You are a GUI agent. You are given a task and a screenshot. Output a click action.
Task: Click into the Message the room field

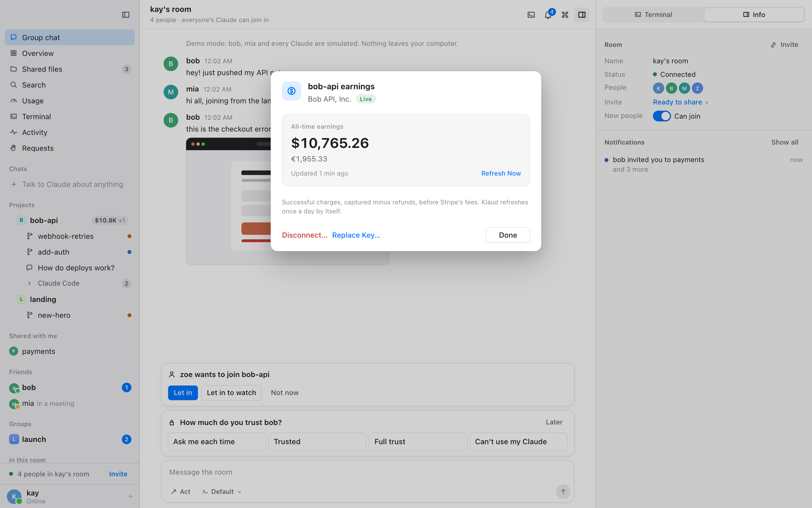[367, 472]
